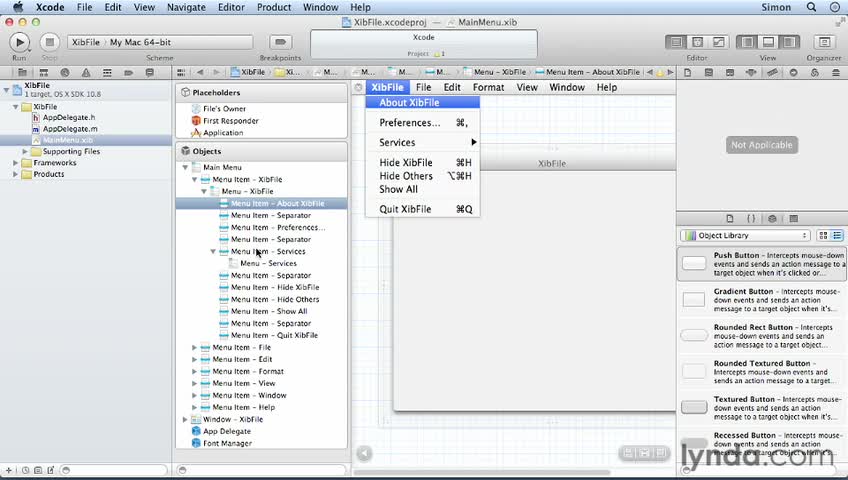Collapse the XibFile project root
The height and width of the screenshot is (480, 848).
pyautogui.click(x=6, y=90)
